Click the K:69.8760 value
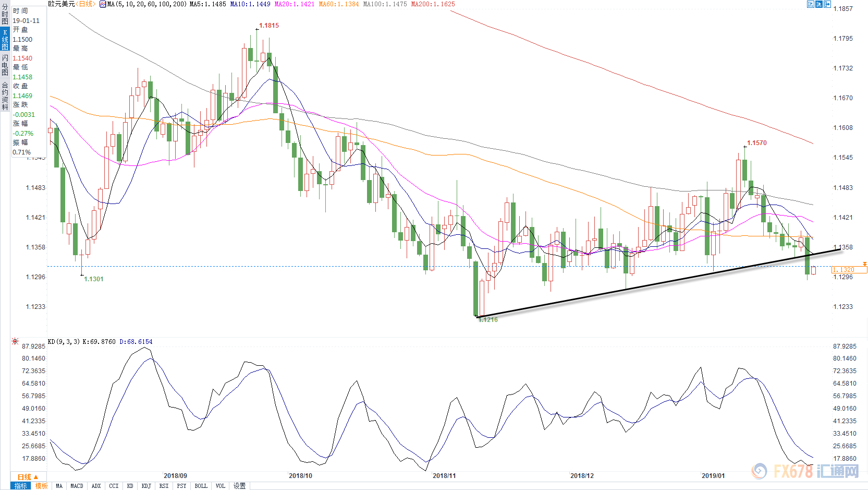This screenshot has width=868, height=490. [99, 342]
